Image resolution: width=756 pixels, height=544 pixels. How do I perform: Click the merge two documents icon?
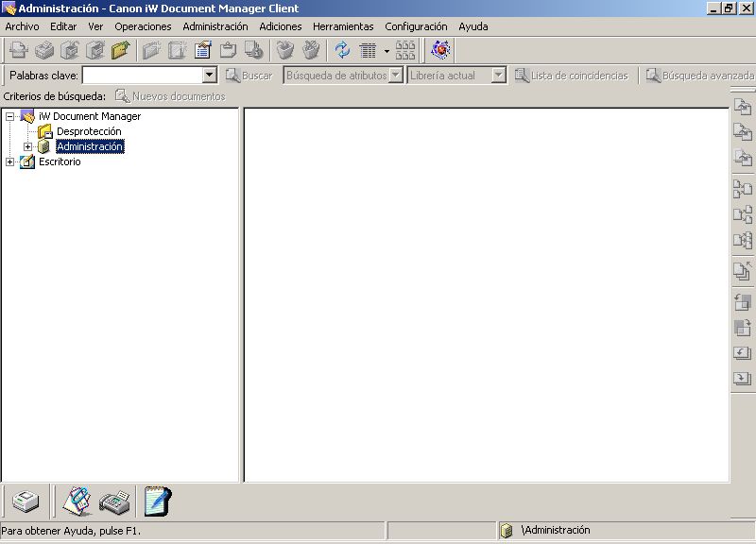click(743, 188)
